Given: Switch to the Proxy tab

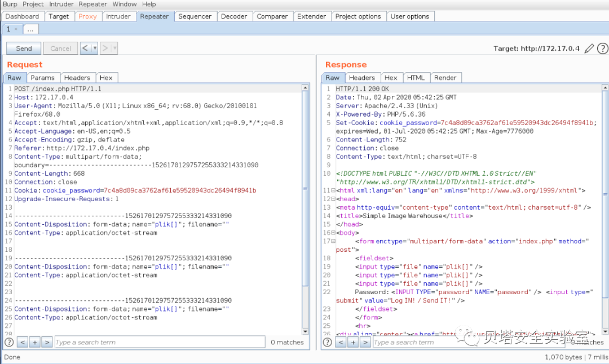Looking at the screenshot, I should tap(87, 16).
